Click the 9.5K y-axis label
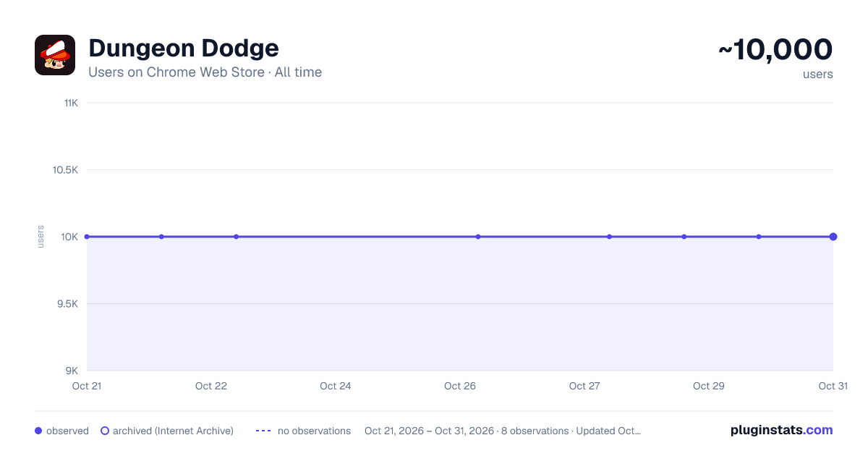 click(x=67, y=304)
